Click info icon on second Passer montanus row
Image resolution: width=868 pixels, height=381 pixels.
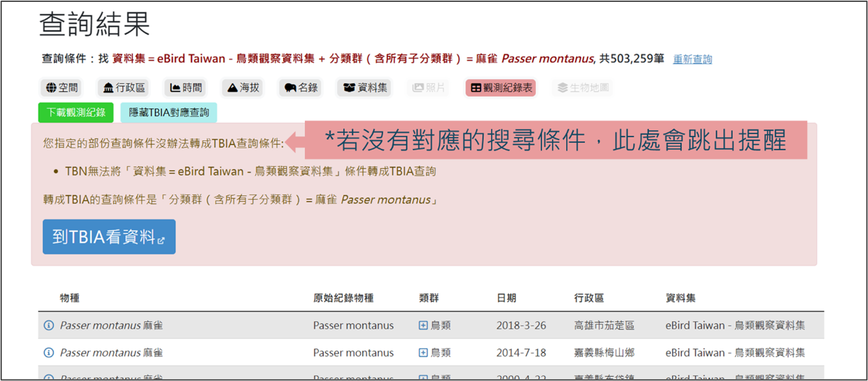pyautogui.click(x=49, y=353)
